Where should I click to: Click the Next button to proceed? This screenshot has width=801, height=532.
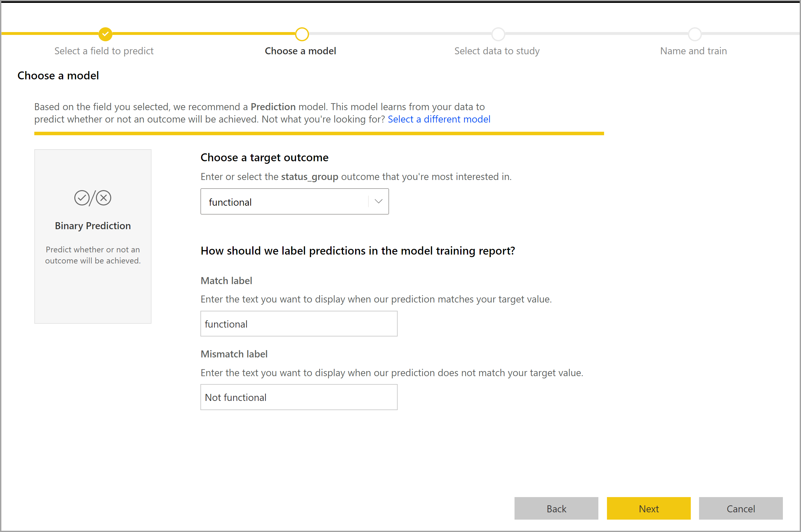649,509
